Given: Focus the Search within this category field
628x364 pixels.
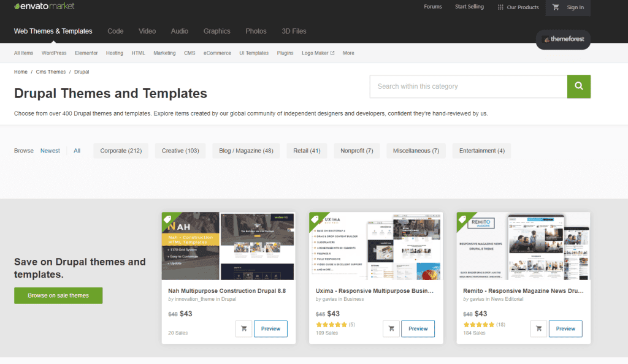Looking at the screenshot, I should [x=469, y=86].
